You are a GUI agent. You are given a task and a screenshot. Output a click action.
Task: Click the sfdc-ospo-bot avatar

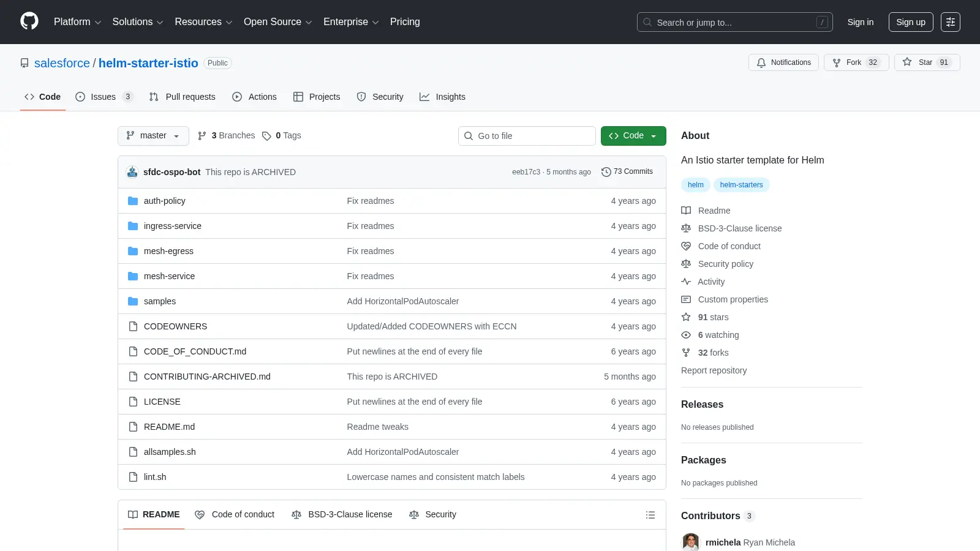point(132,172)
